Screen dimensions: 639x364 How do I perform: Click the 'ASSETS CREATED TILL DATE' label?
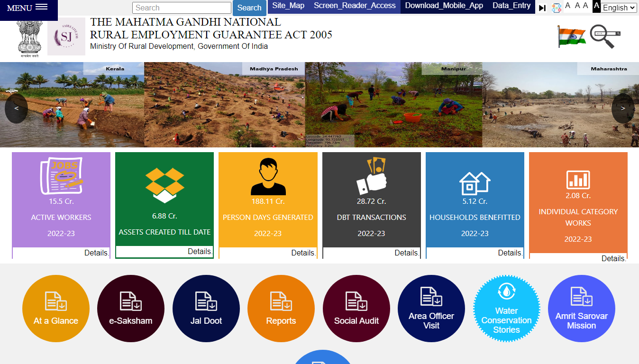[x=164, y=232]
